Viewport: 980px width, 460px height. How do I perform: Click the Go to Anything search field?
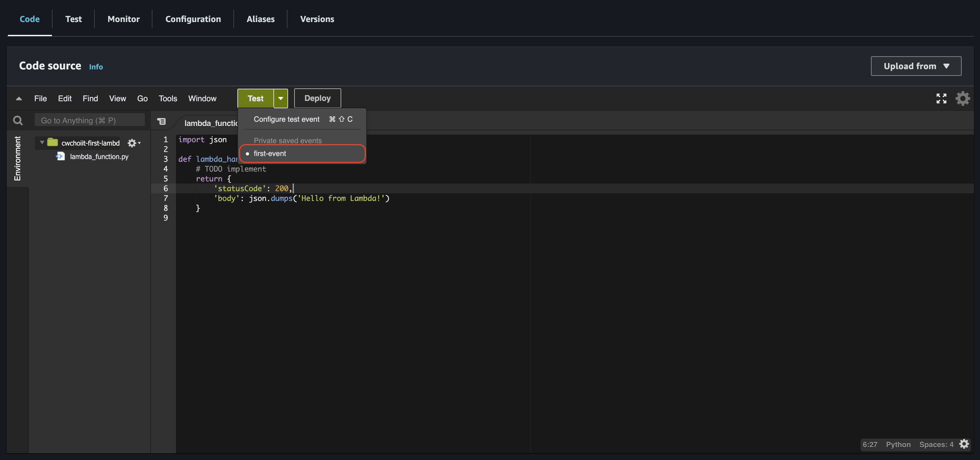click(x=90, y=120)
